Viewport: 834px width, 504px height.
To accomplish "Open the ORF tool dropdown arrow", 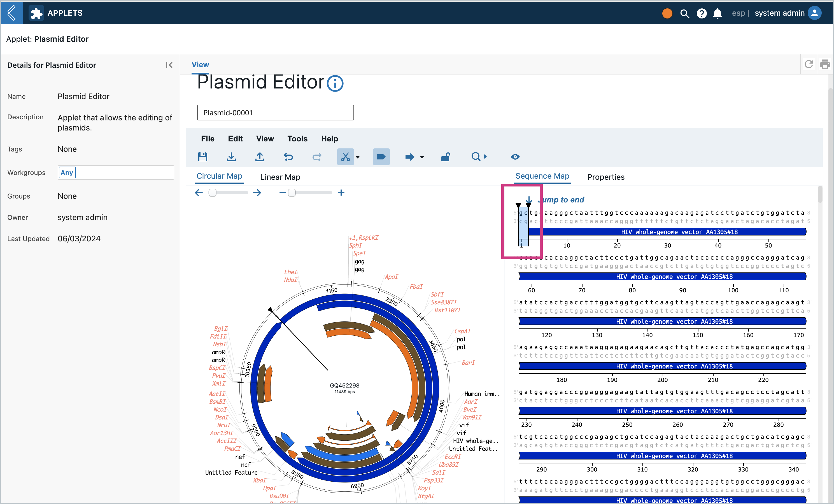I will point(422,157).
